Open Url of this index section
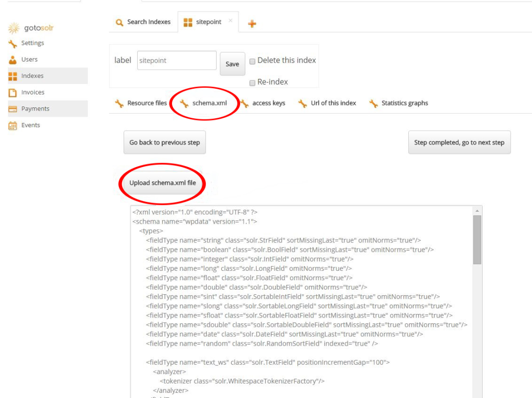Screen dimensions: 532x398 click(x=333, y=103)
